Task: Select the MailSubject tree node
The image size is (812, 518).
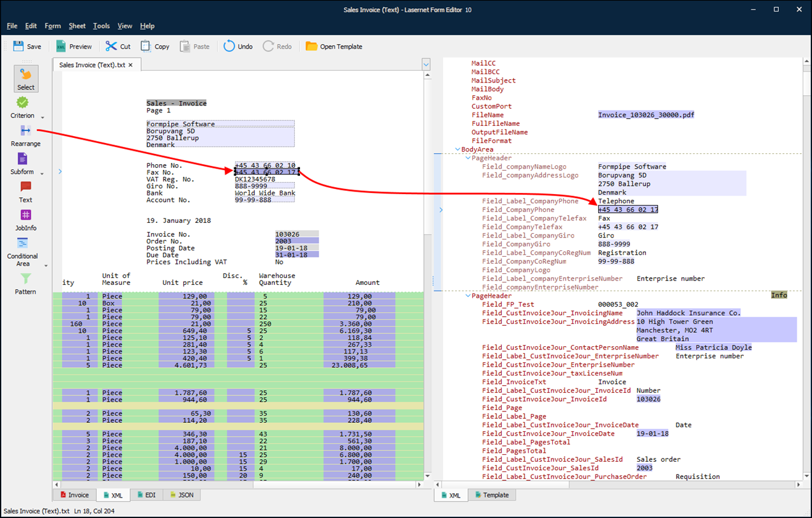Action: coord(493,80)
